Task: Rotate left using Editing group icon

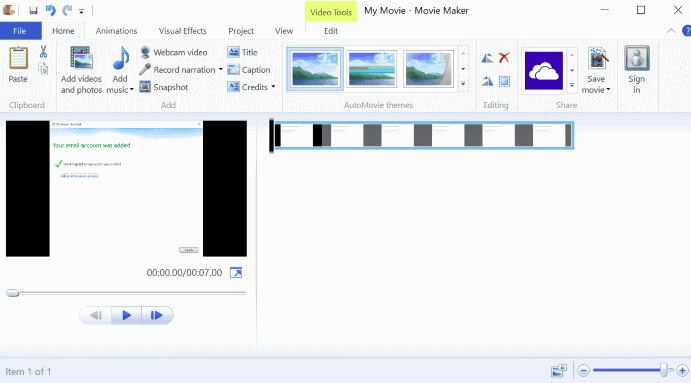Action: pos(487,58)
